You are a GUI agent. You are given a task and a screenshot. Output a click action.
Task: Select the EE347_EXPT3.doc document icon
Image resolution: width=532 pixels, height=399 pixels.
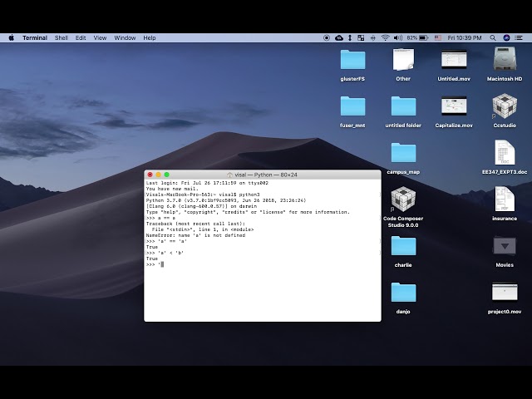pyautogui.click(x=505, y=153)
